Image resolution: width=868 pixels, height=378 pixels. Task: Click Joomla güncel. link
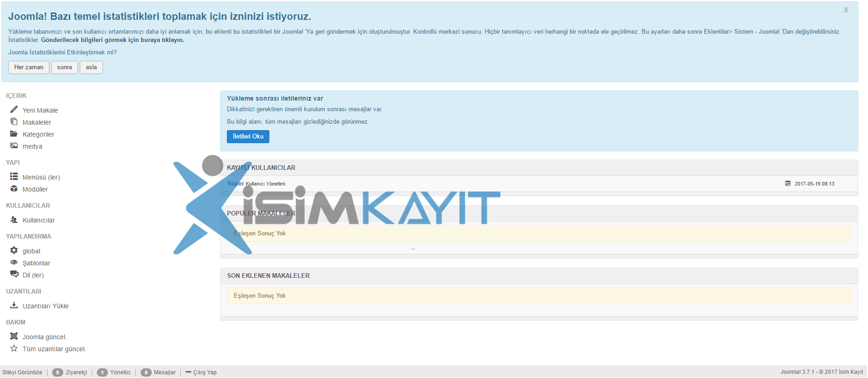(44, 337)
